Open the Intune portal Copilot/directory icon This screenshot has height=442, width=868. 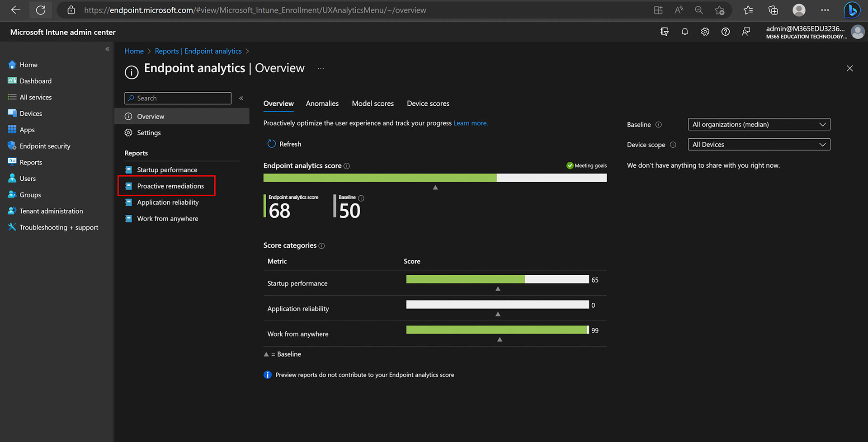pos(665,32)
